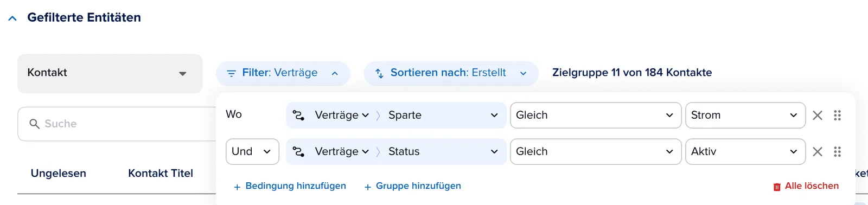
Task: Click Gruppe hinzufügen
Action: click(412, 186)
